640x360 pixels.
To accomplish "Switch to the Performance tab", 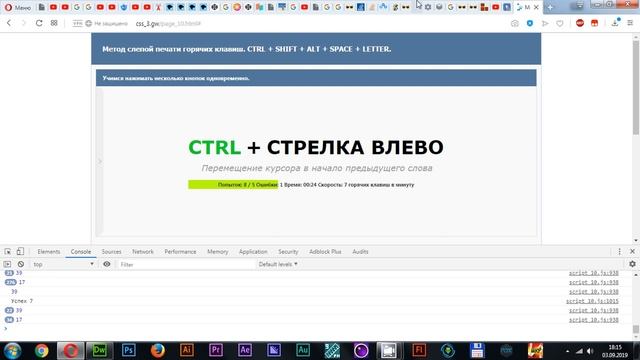I will click(180, 252).
